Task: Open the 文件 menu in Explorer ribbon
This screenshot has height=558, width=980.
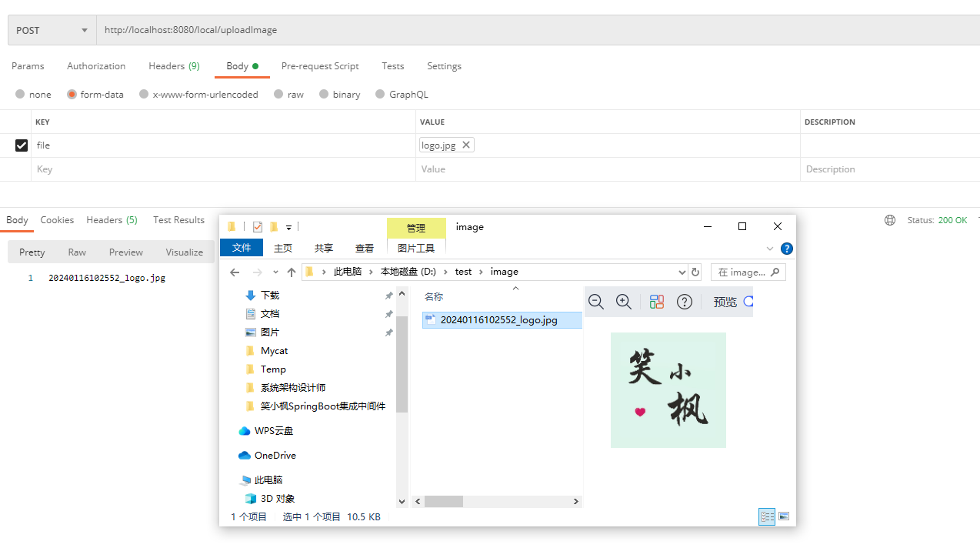Action: click(242, 248)
